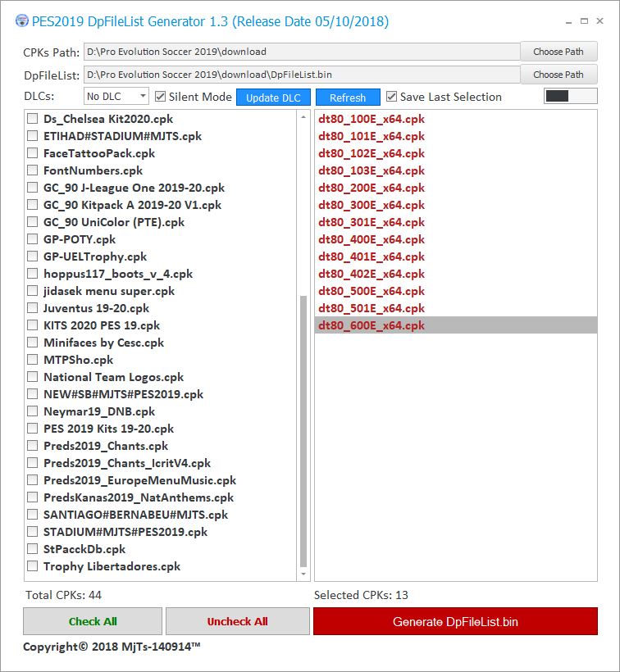The height and width of the screenshot is (672, 620).
Task: Check the FontNumbers.cpk checkbox
Action: [x=32, y=170]
